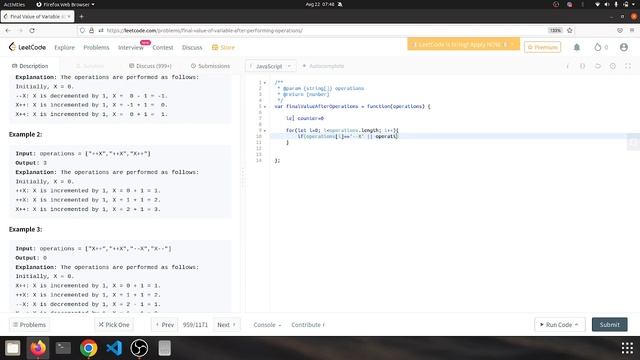
Task: Open the Discuss nav item
Action: coord(192,47)
